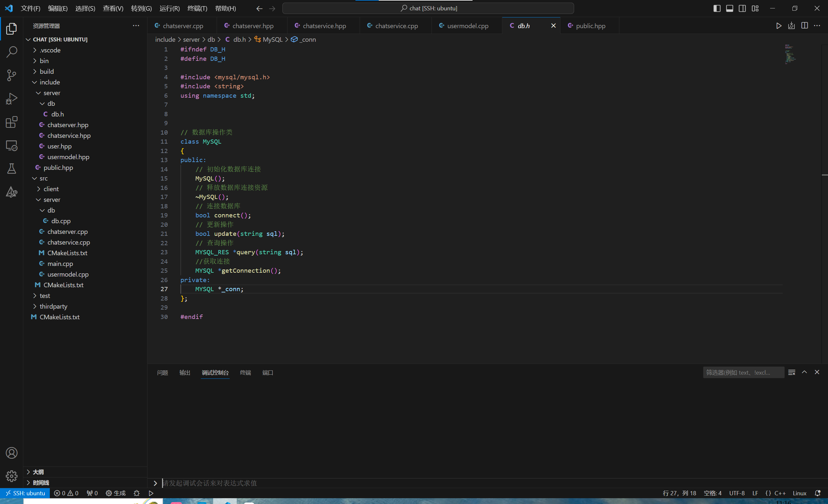Click the Run file play icon in editor toolbar

click(779, 26)
